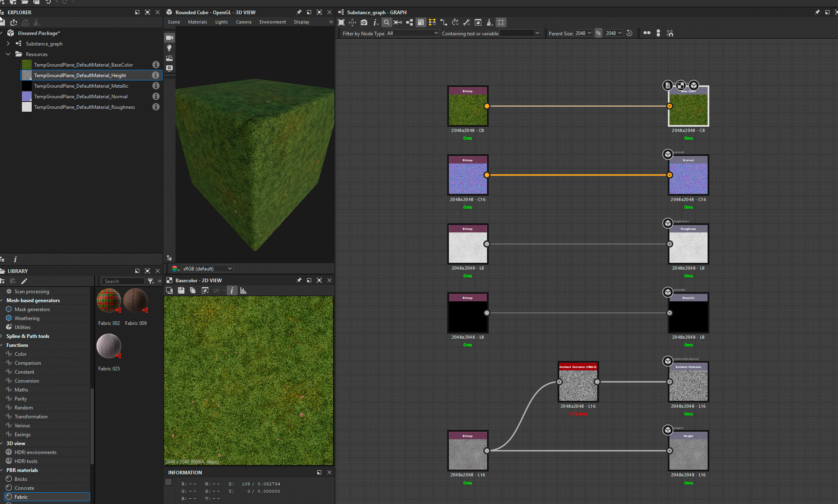Open the wrench tools icon in graph toolbar
The image size is (838, 504).
coord(466,22)
